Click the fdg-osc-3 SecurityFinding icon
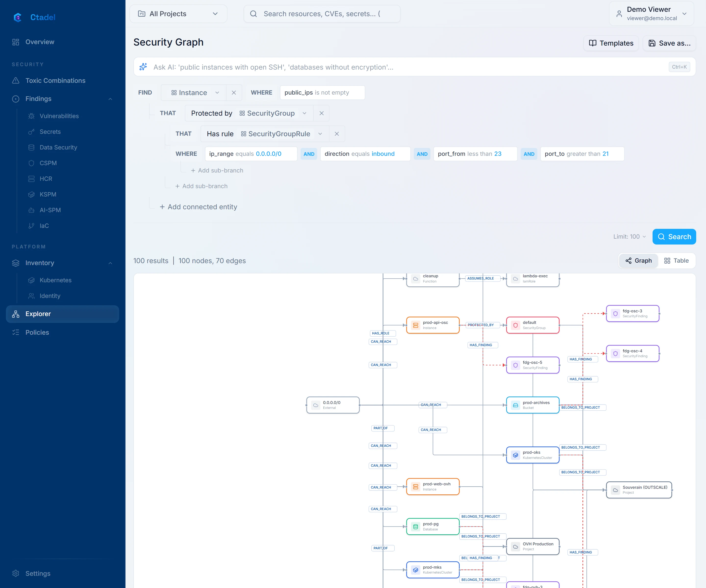Image resolution: width=706 pixels, height=588 pixels. 615,314
